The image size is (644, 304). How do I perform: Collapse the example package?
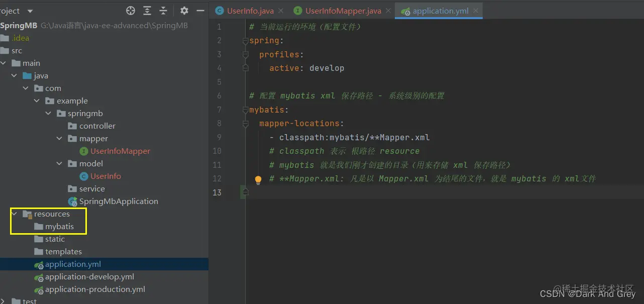pyautogui.click(x=37, y=101)
